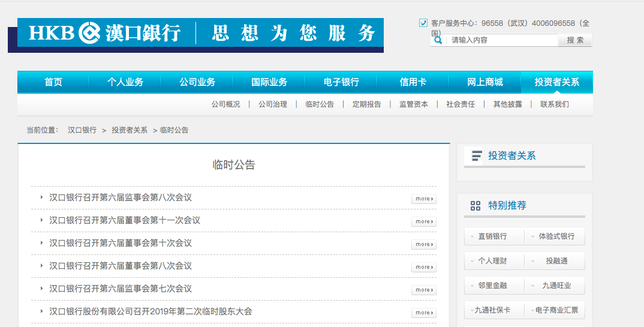Open the 公司业务 navigation tab
The image size is (644, 327).
tap(197, 82)
